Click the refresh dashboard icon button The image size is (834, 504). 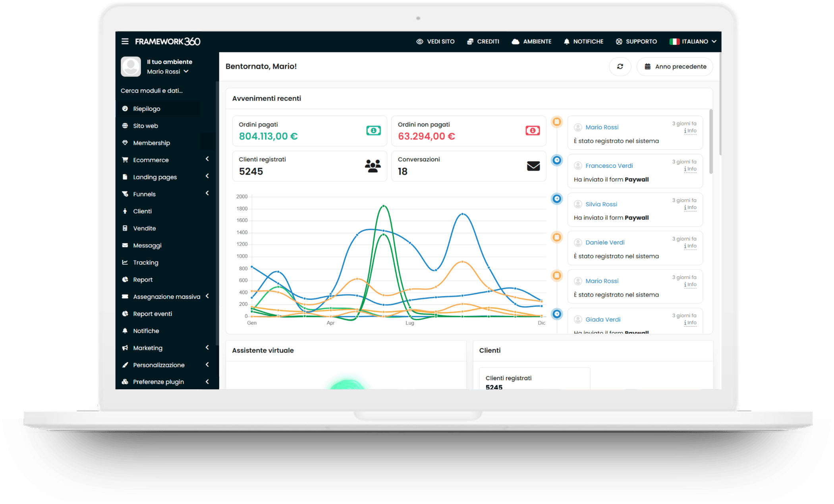[x=620, y=67]
